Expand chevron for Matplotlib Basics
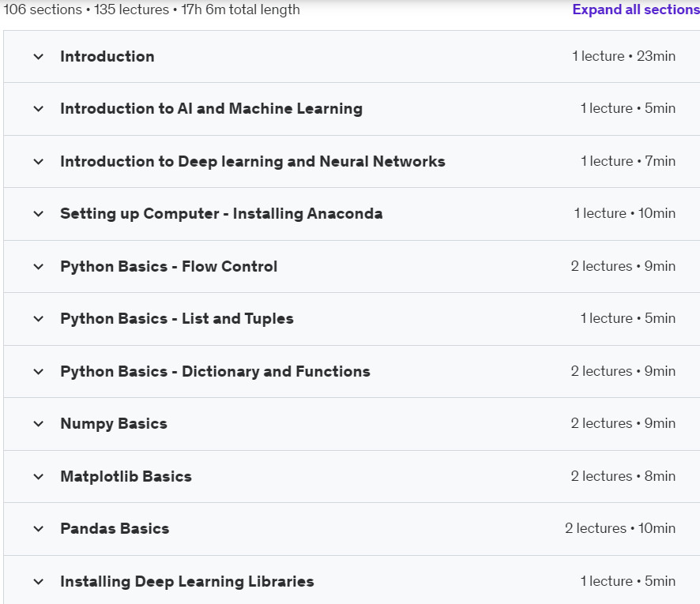 (39, 476)
